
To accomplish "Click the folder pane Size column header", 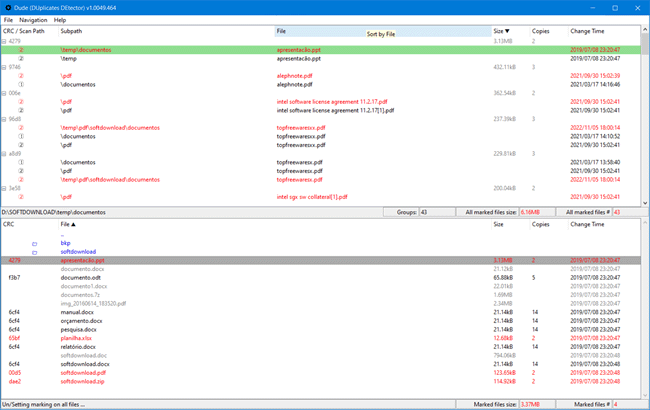I will click(510, 224).
